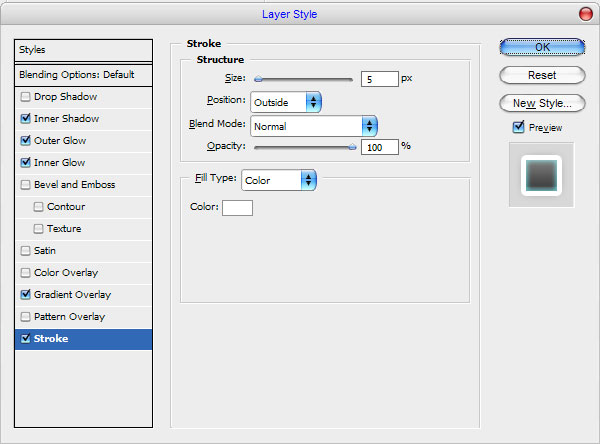Select the Drop Shadow label
The height and width of the screenshot is (444, 600).
65,96
